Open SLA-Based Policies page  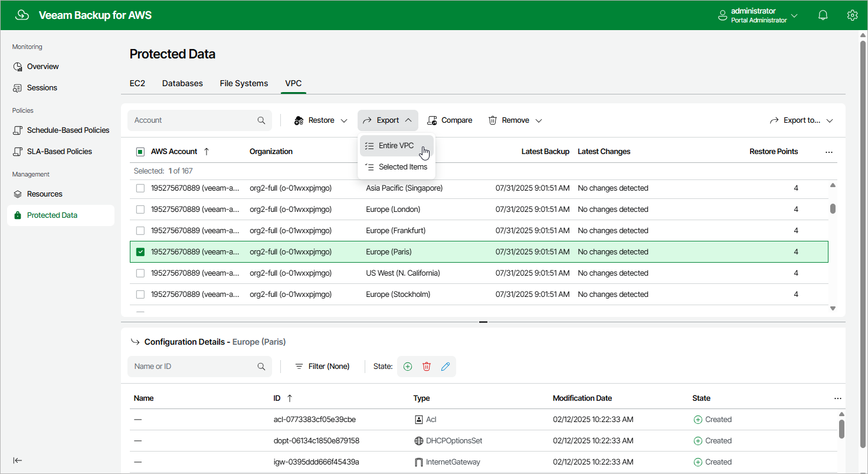click(x=61, y=152)
